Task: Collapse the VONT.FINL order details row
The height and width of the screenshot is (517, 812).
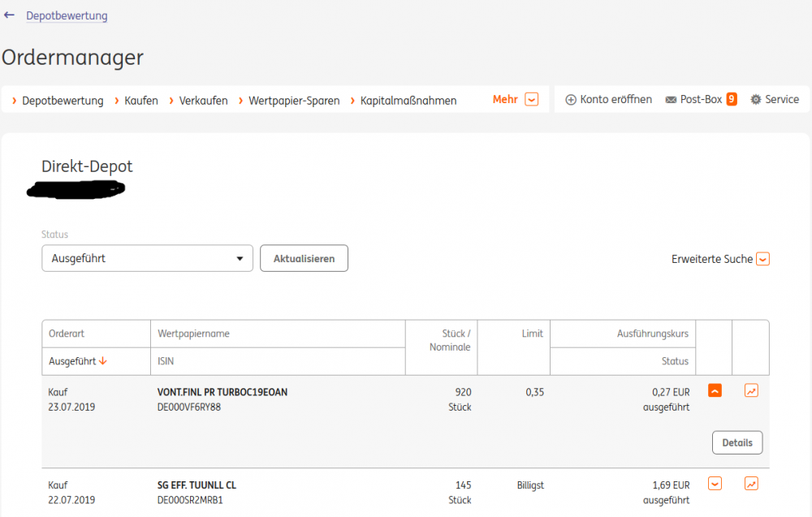Action: coord(715,391)
